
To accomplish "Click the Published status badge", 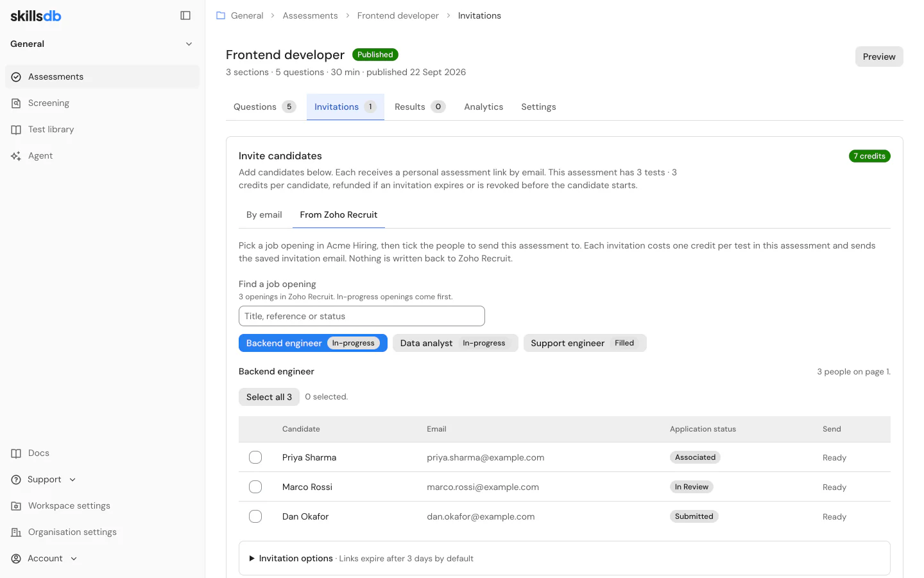I will click(x=375, y=55).
